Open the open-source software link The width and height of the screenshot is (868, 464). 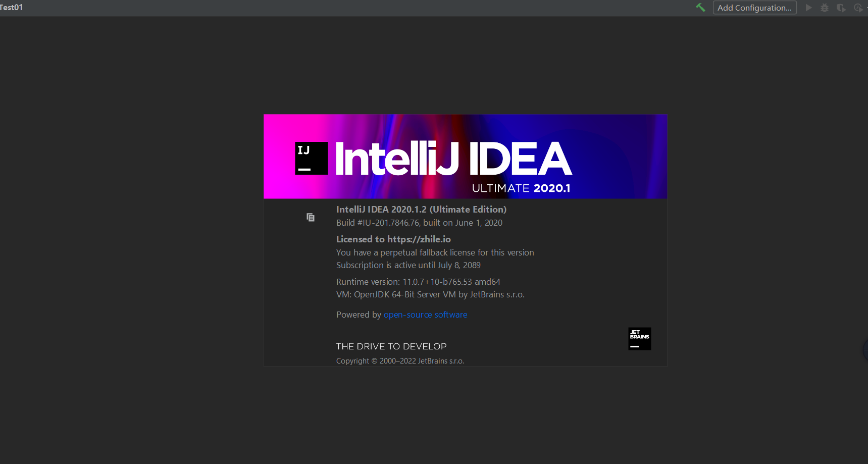tap(425, 315)
